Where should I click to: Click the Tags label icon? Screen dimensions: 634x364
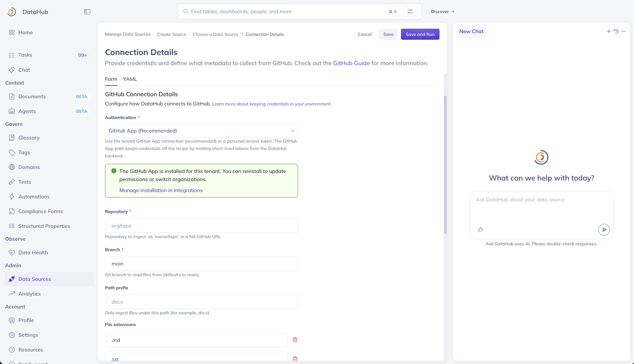(12, 153)
